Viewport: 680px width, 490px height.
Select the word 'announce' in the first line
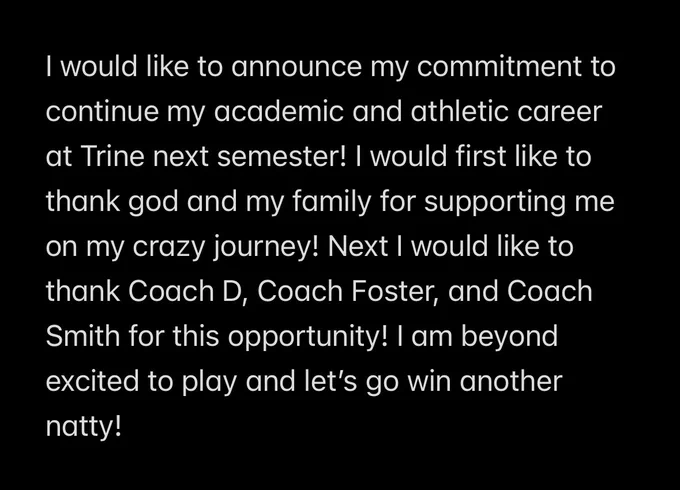296,67
